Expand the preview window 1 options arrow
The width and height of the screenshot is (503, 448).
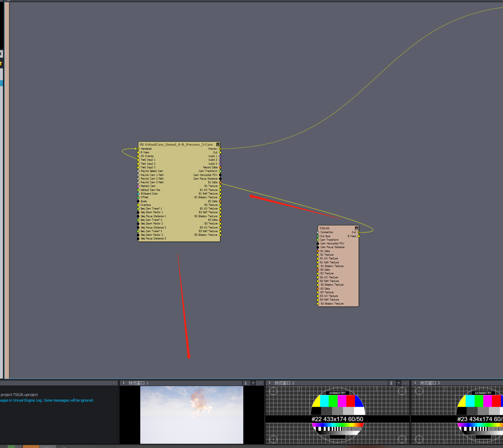(x=124, y=383)
